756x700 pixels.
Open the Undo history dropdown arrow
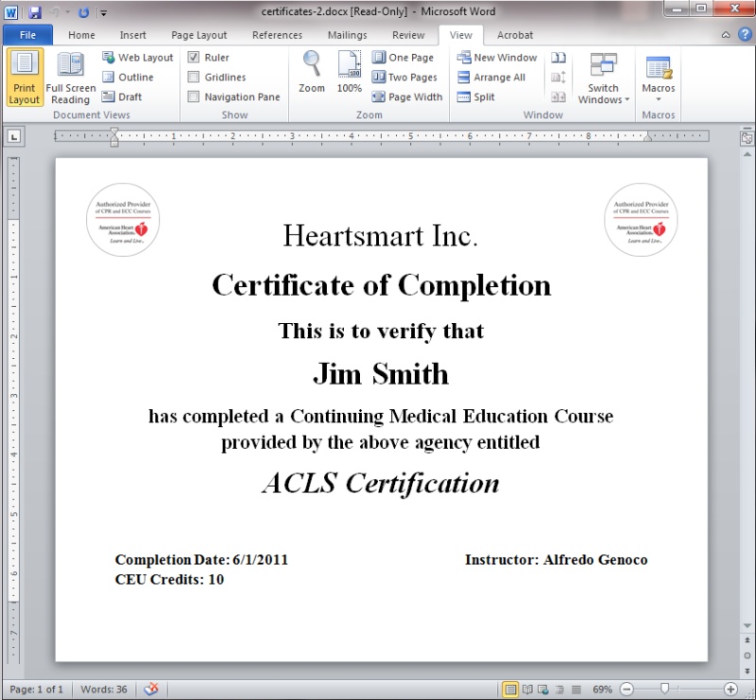pos(68,12)
